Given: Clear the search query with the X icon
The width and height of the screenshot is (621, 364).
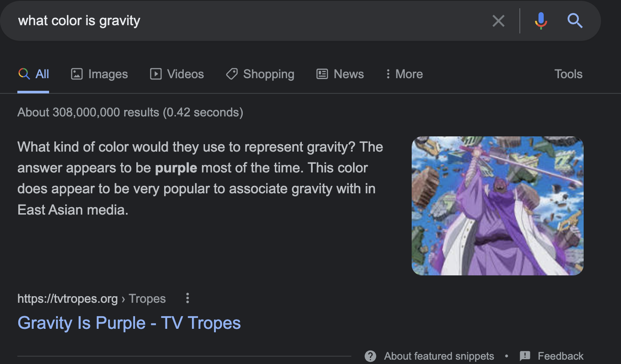Looking at the screenshot, I should tap(499, 20).
